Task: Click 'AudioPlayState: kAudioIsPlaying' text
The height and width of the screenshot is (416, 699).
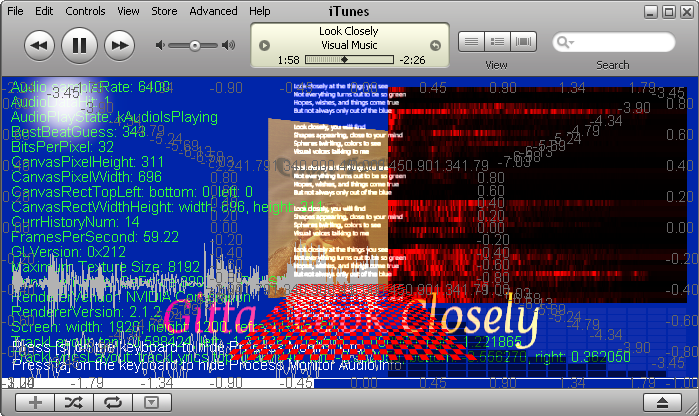Action: pos(114,117)
